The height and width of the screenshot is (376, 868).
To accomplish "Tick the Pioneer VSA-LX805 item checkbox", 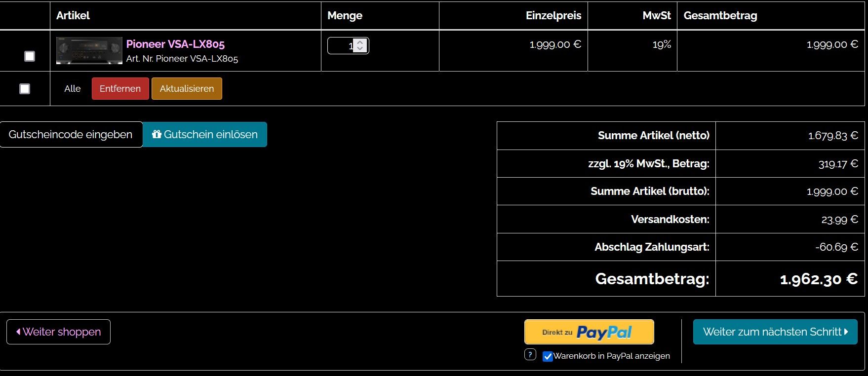I will (x=30, y=56).
